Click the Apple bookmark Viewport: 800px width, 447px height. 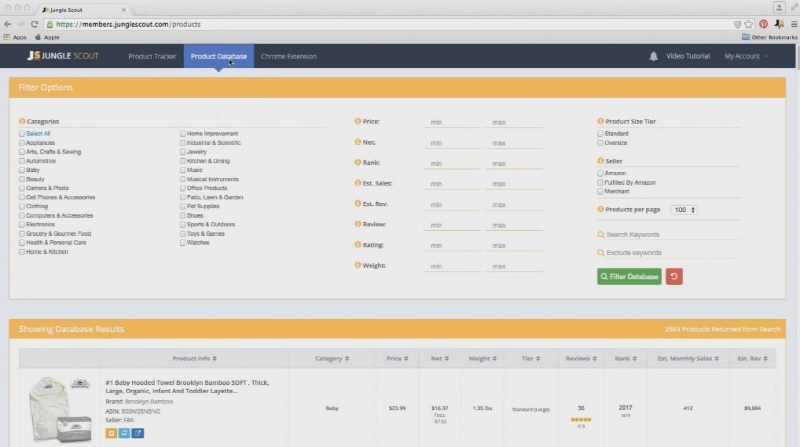coord(47,37)
